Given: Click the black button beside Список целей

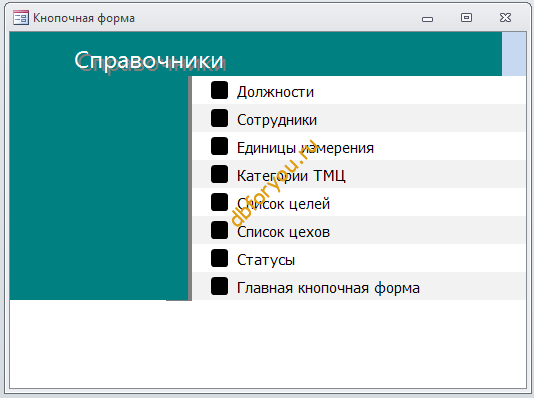Looking at the screenshot, I should 219,202.
